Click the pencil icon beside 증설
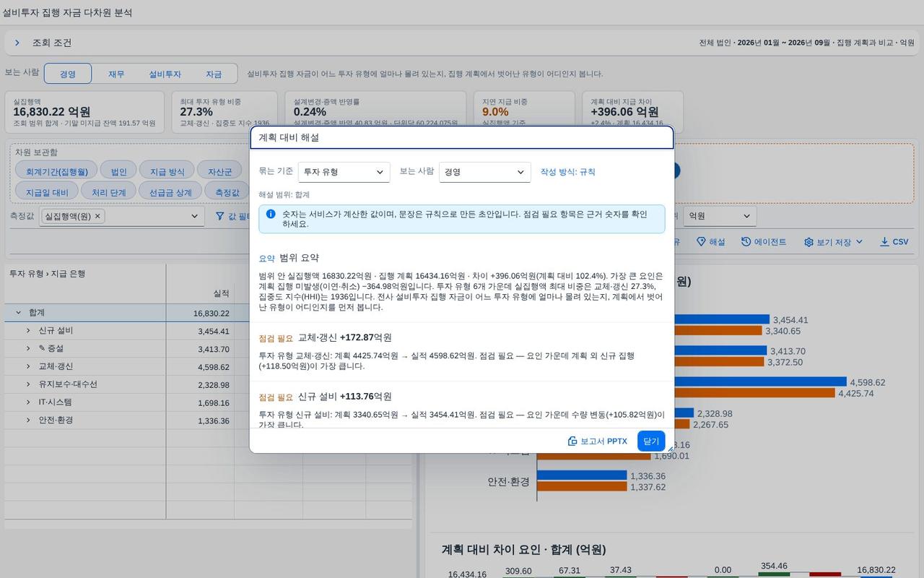 point(42,348)
